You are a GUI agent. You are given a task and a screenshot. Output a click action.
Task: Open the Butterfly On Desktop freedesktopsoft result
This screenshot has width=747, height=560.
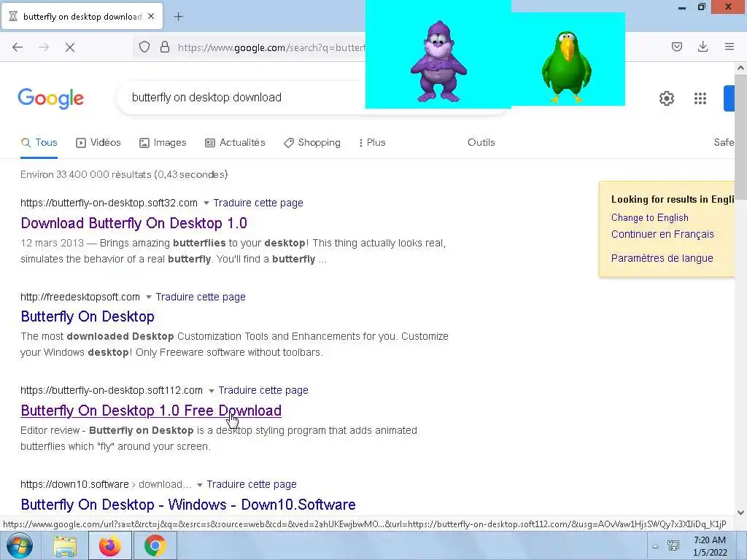[x=88, y=316]
